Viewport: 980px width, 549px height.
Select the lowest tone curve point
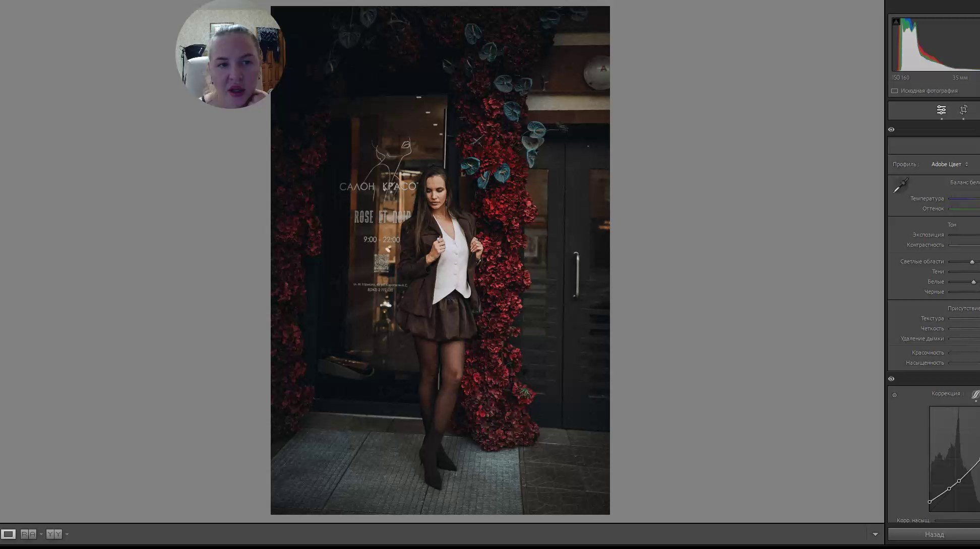(930, 502)
